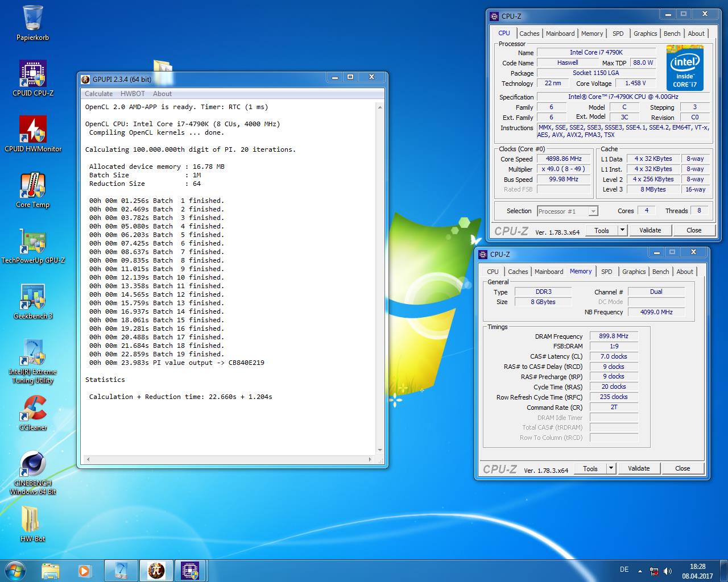
Task: Switch to Bench tab in lower CPU-Z
Action: 660,272
